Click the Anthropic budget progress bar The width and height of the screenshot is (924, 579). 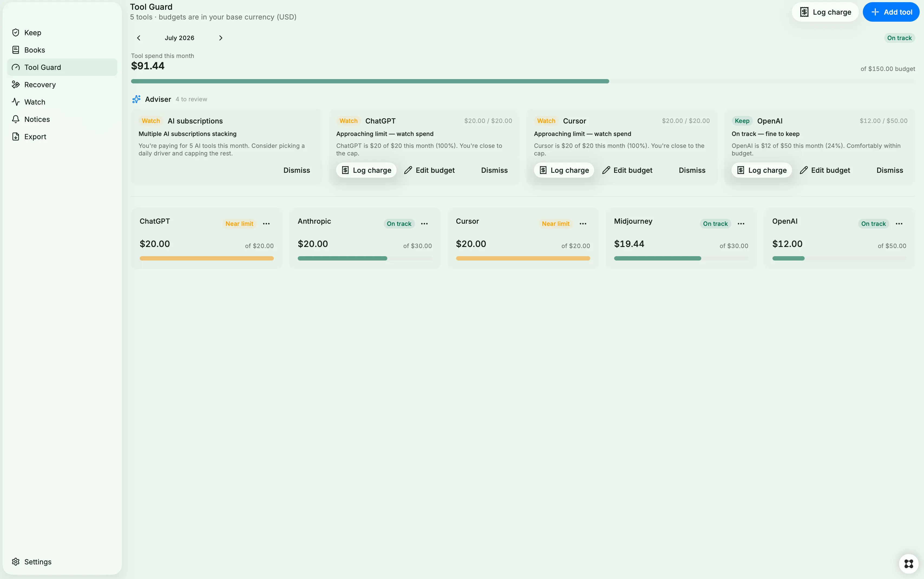tap(365, 258)
